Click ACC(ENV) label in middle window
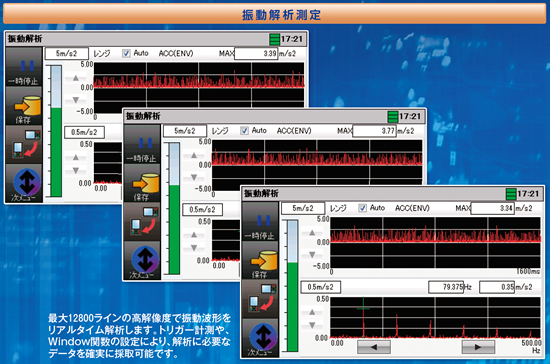This screenshot has height=364, width=550. pos(294,131)
